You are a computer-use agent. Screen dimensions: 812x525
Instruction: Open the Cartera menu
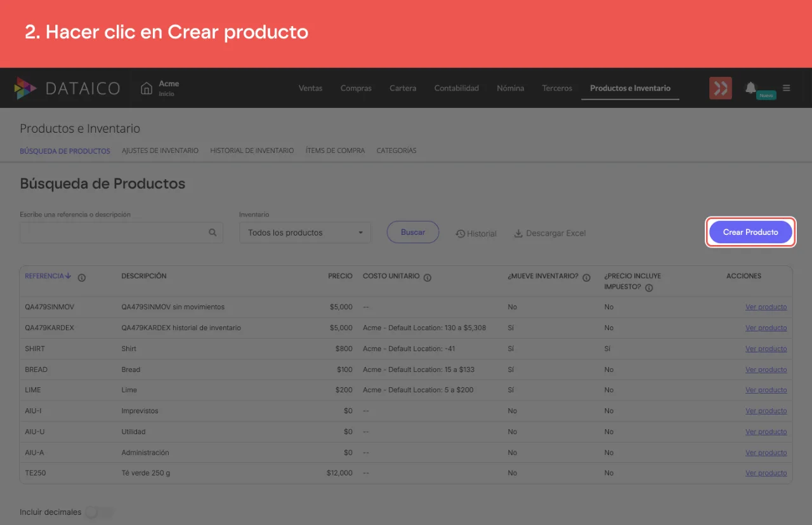403,88
